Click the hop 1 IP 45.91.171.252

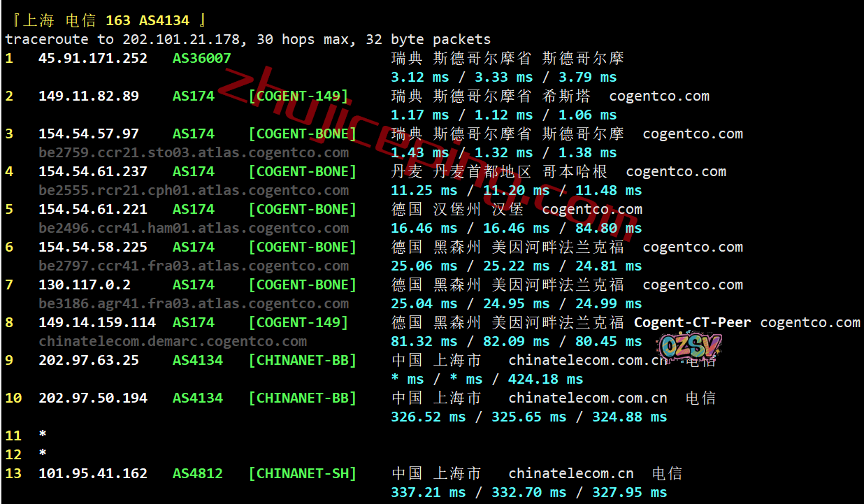pos(93,58)
